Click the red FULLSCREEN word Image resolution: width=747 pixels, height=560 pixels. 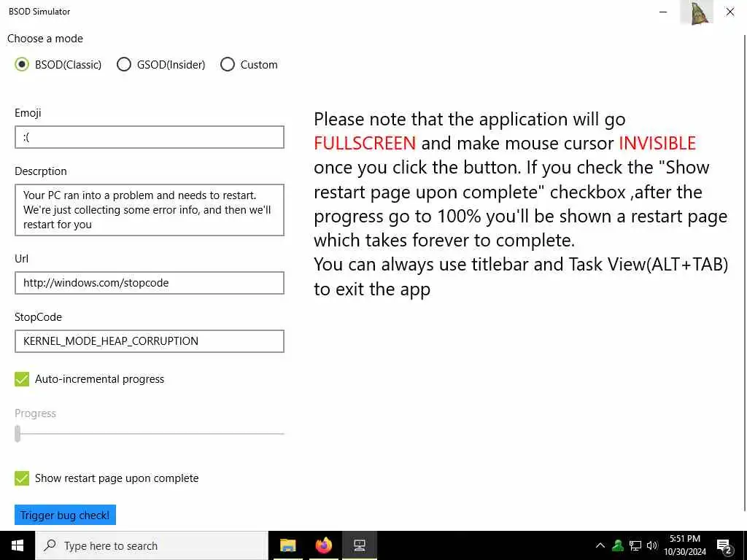tap(365, 144)
